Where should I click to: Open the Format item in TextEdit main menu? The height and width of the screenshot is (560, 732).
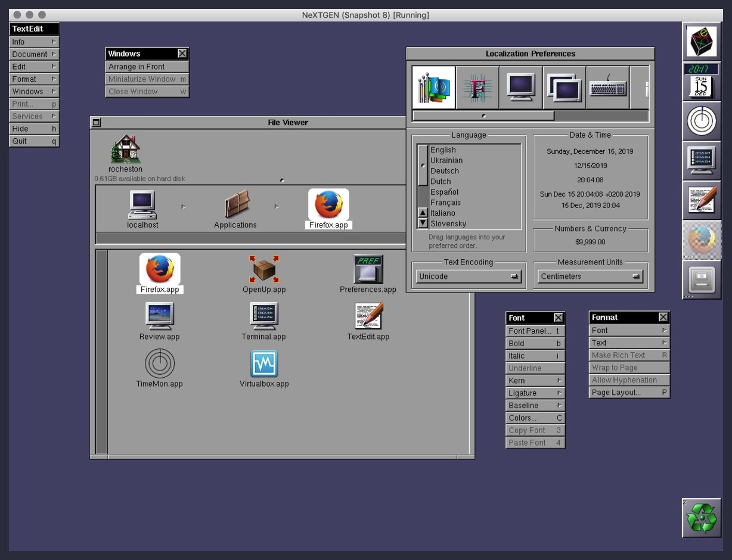coord(34,79)
